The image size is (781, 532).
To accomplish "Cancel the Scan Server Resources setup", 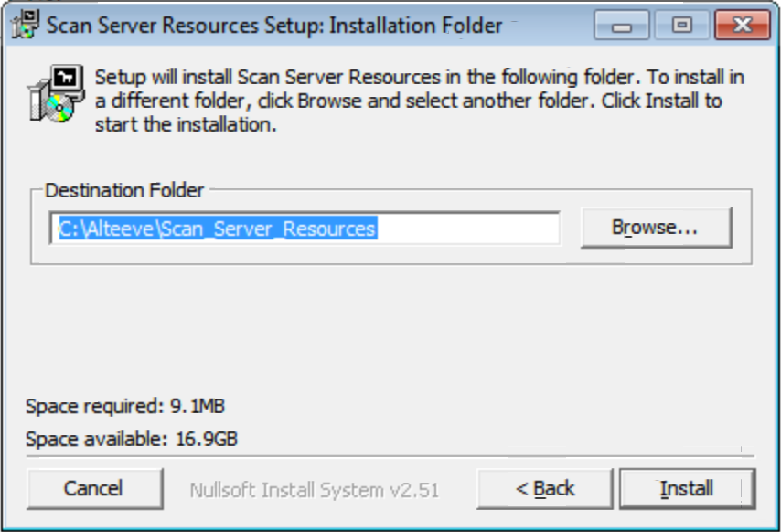I will pos(94,489).
